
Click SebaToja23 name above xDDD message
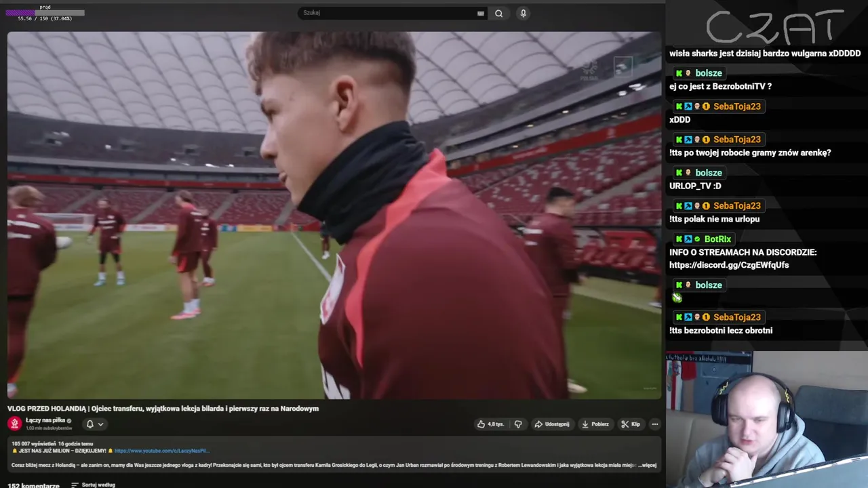(737, 106)
